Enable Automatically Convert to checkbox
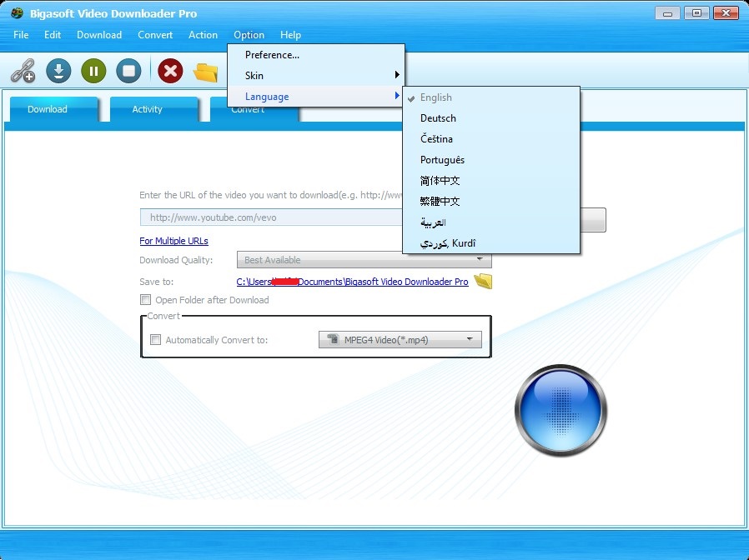 point(155,339)
